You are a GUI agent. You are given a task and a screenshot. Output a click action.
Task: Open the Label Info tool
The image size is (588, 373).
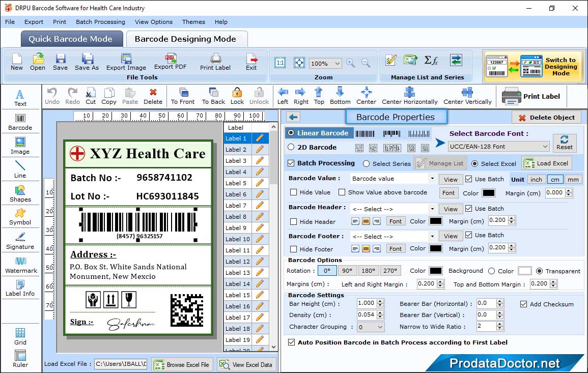click(x=20, y=289)
